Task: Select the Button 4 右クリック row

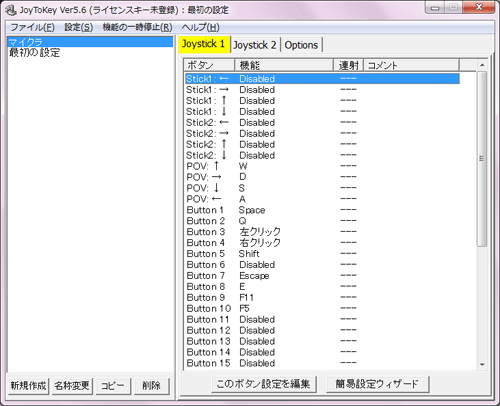Action: (x=322, y=243)
